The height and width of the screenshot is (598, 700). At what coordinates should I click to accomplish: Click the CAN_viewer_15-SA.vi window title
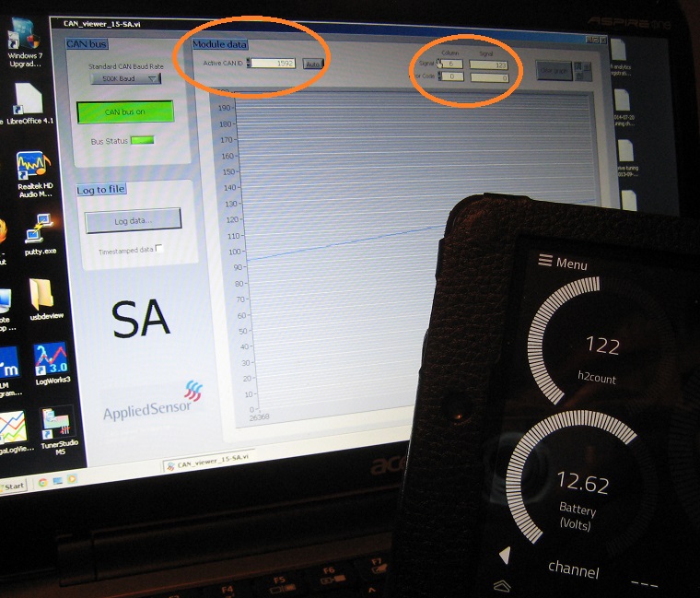click(x=102, y=24)
